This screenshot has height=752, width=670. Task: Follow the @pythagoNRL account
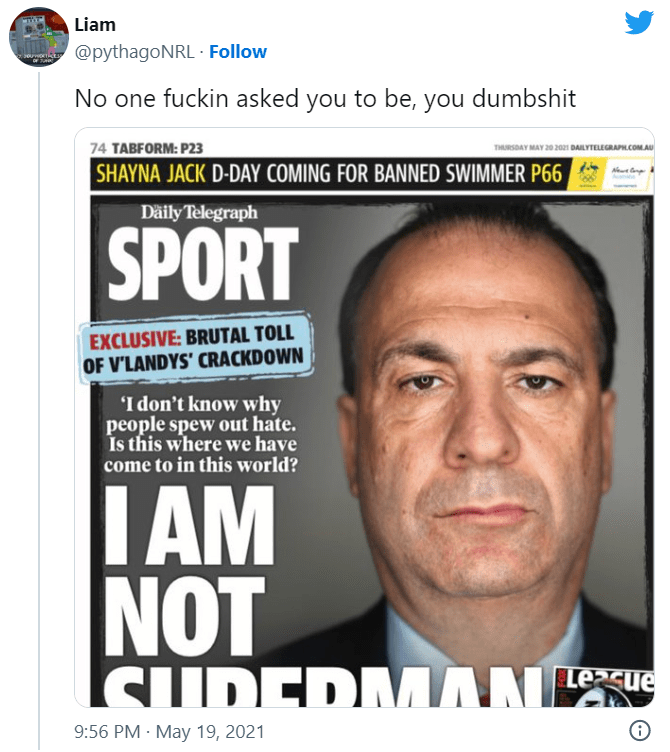(x=238, y=51)
